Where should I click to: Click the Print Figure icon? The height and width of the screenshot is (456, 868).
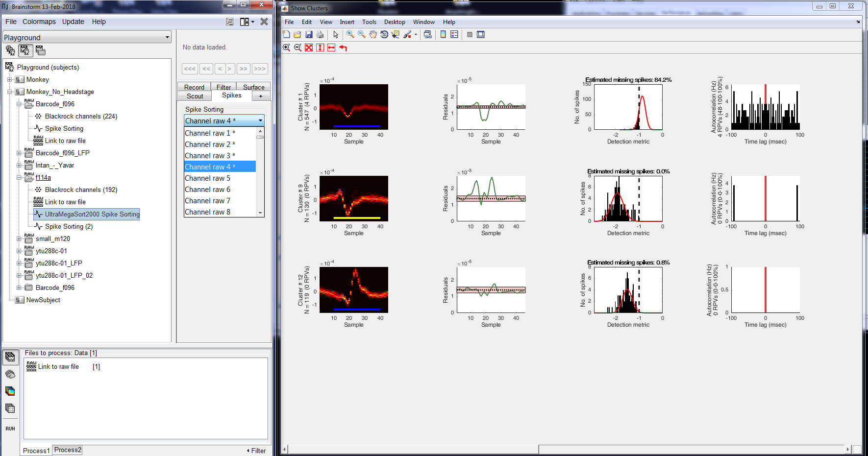coord(320,34)
